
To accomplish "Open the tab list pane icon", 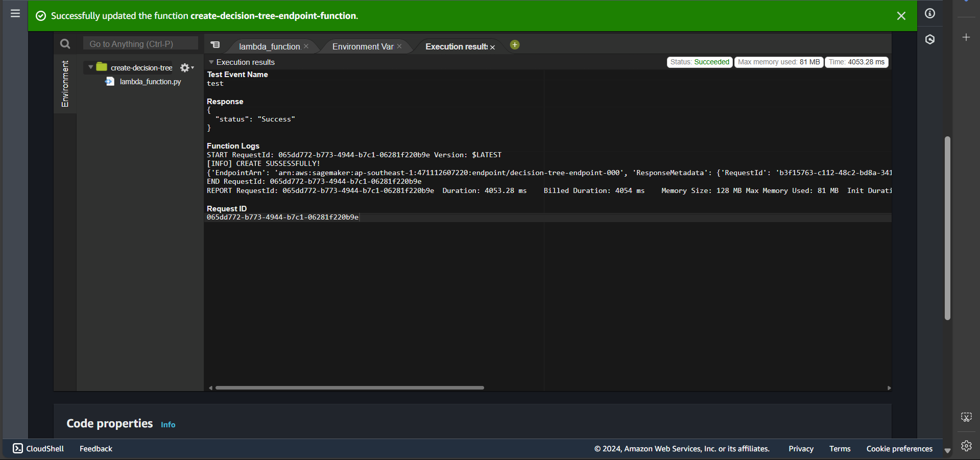I will [216, 45].
